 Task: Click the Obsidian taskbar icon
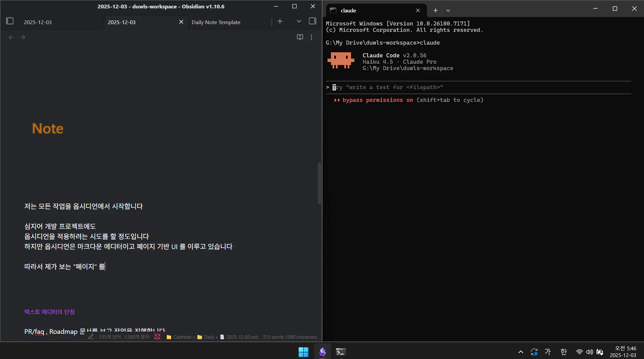point(323,352)
